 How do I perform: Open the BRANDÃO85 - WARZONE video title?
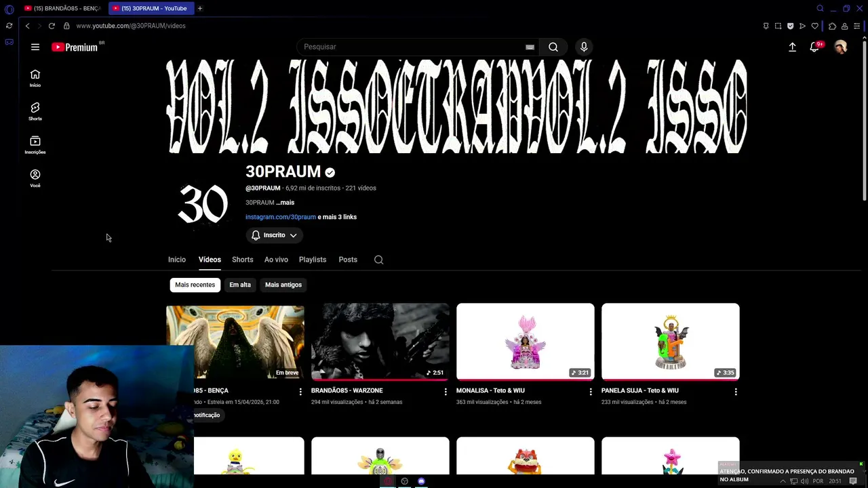point(347,390)
